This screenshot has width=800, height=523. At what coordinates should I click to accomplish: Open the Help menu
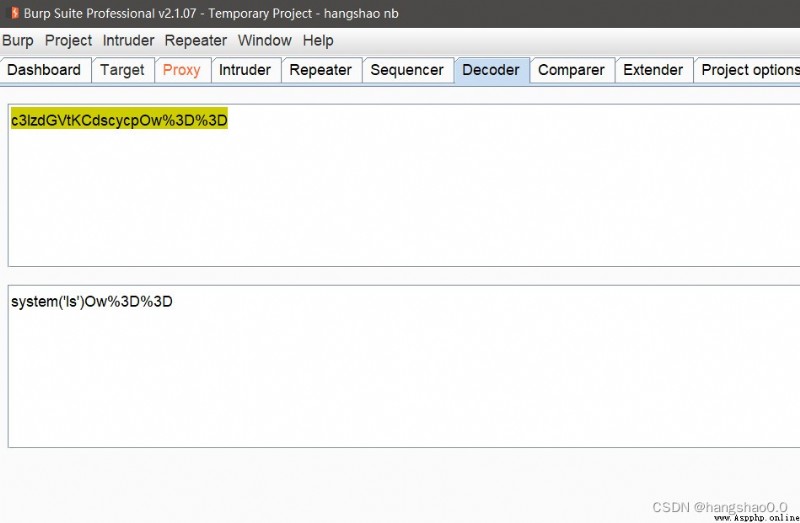[318, 40]
